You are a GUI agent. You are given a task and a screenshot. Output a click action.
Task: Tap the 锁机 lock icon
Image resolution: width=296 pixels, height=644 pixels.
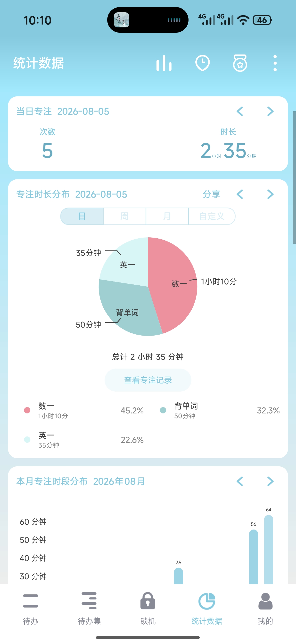tap(148, 601)
